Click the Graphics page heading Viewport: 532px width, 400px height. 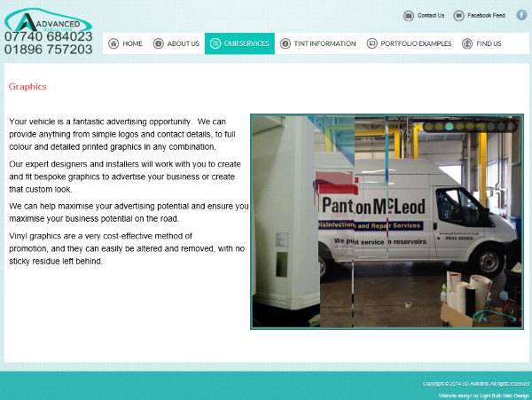pos(27,87)
